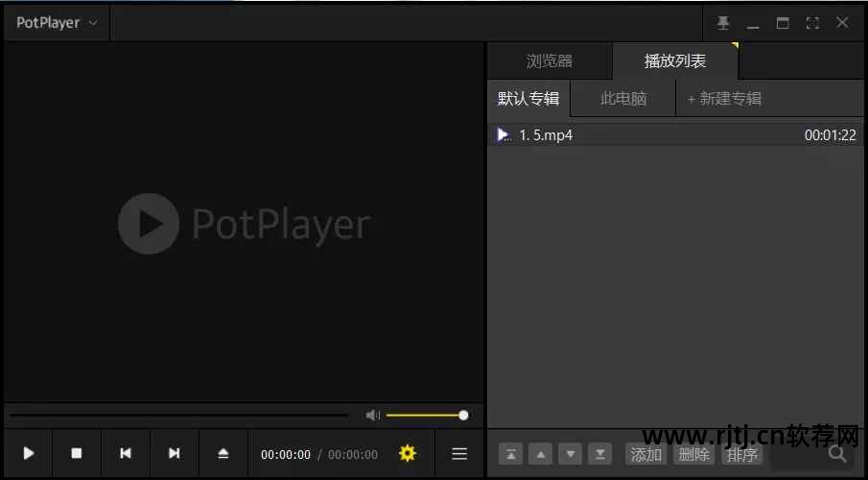
Task: Click the 删除 delete button
Action: (x=693, y=454)
